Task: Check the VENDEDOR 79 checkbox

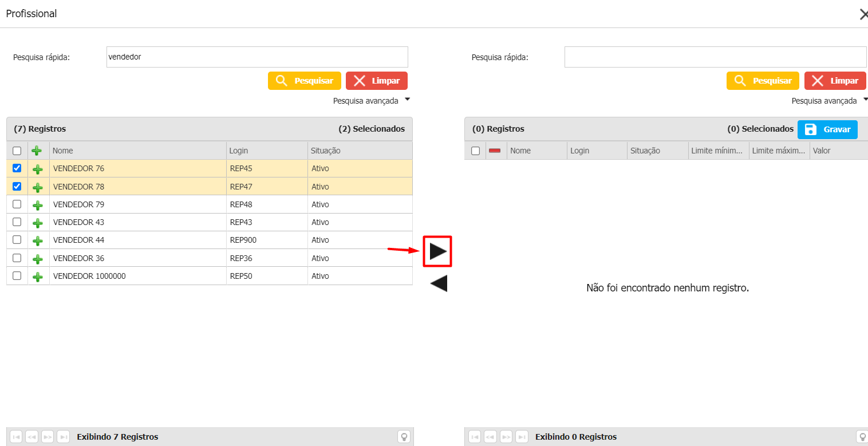Action: 17,204
